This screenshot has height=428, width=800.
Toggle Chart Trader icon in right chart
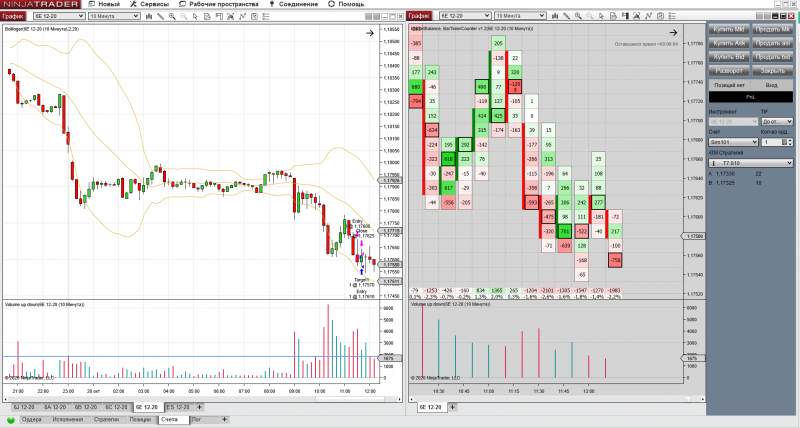625,16
